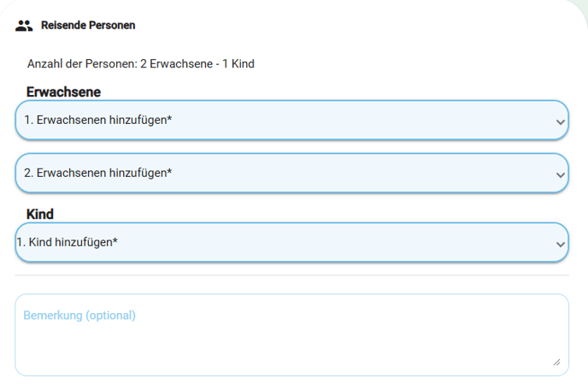Viewport: 588px width, 384px height.
Task: Click the '2 Erwachsene' count text
Action: [176, 64]
